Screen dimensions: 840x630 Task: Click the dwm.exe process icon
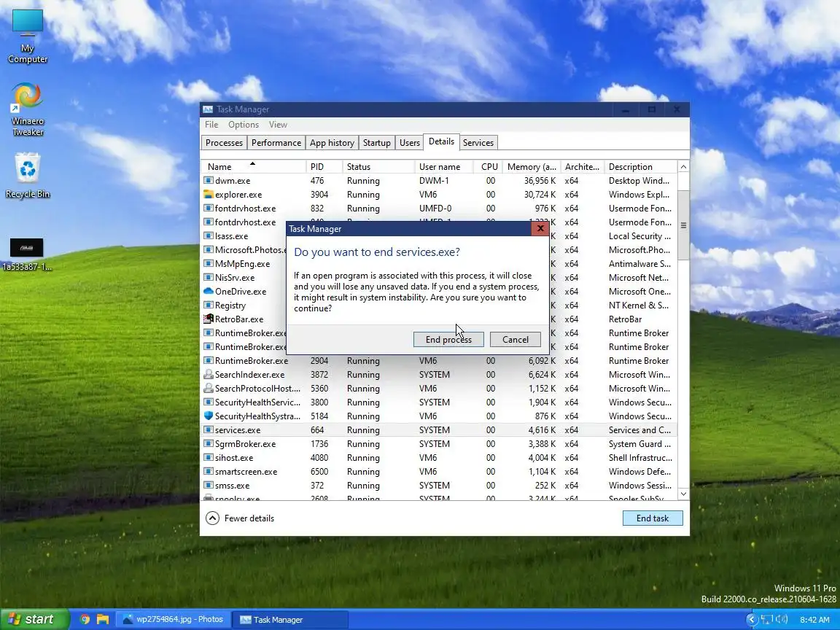209,181
